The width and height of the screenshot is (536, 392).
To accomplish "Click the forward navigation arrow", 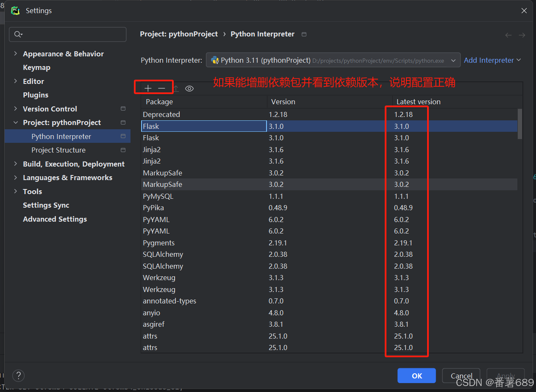I will [x=522, y=35].
